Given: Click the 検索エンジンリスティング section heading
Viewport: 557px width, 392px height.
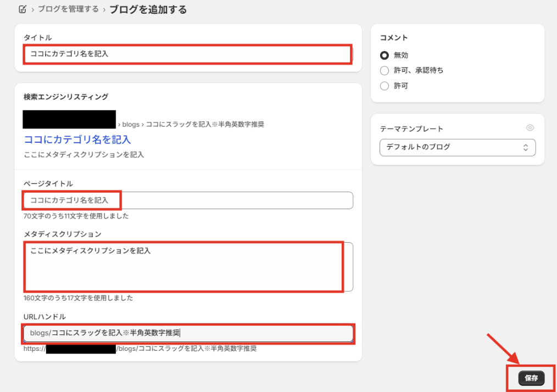Looking at the screenshot, I should coord(65,97).
